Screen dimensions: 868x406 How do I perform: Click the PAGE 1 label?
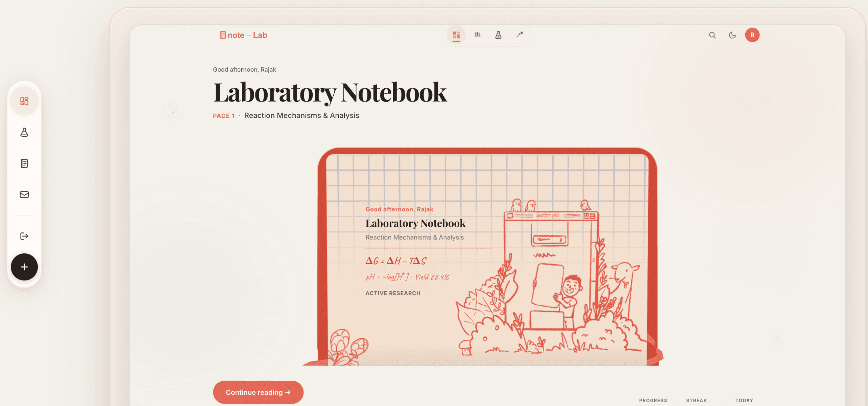pos(224,116)
